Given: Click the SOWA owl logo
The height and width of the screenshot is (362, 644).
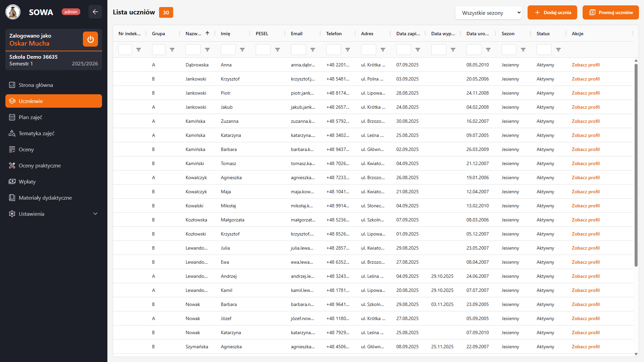Looking at the screenshot, I should click(x=13, y=12).
